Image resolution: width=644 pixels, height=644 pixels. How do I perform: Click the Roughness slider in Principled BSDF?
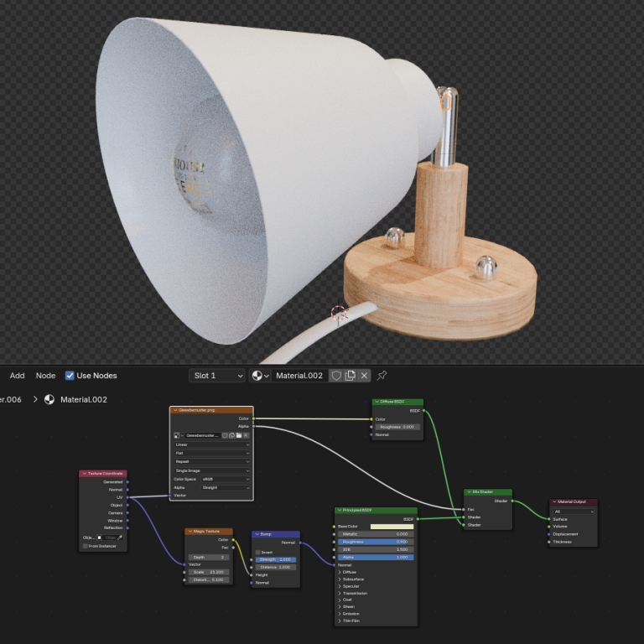[375, 542]
